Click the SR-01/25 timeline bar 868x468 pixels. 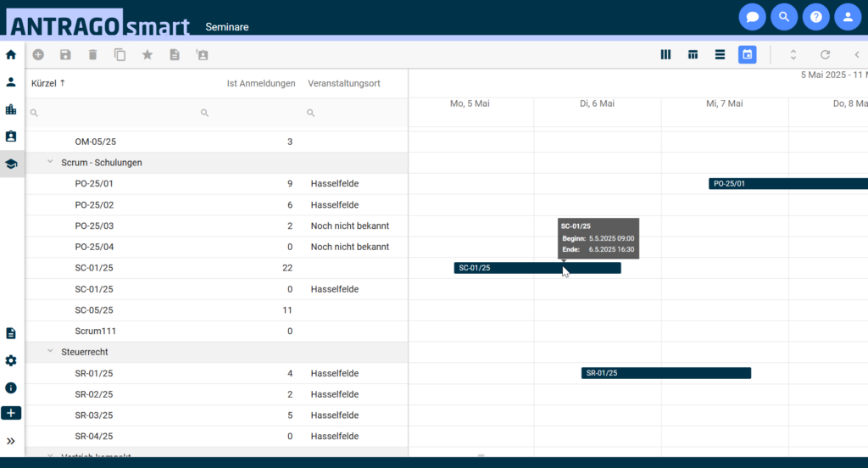click(665, 373)
